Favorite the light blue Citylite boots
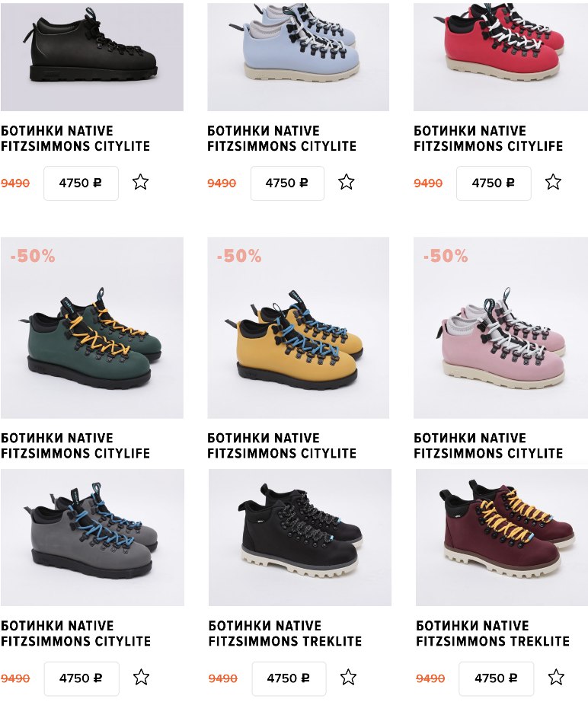The image size is (588, 702). pyautogui.click(x=346, y=182)
